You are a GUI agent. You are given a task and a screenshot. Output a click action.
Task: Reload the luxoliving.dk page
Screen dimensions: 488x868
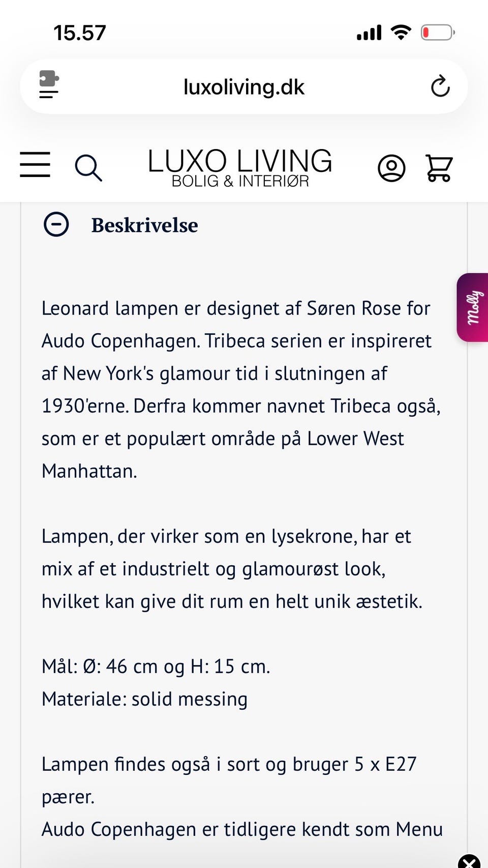pyautogui.click(x=440, y=86)
